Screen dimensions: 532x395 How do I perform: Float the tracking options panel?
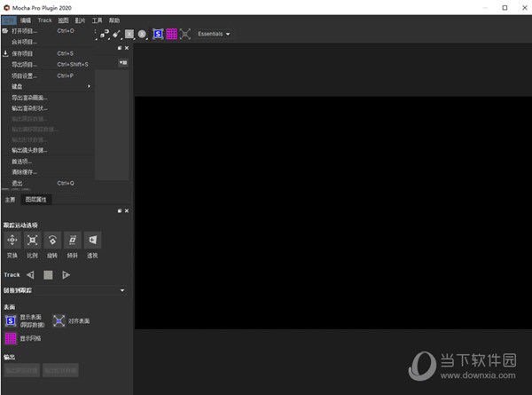(x=120, y=211)
